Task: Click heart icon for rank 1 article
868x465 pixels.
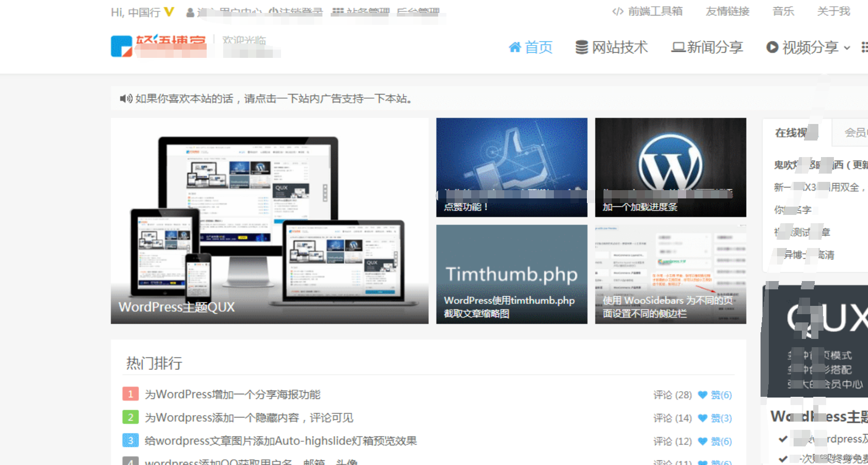Action: click(703, 395)
